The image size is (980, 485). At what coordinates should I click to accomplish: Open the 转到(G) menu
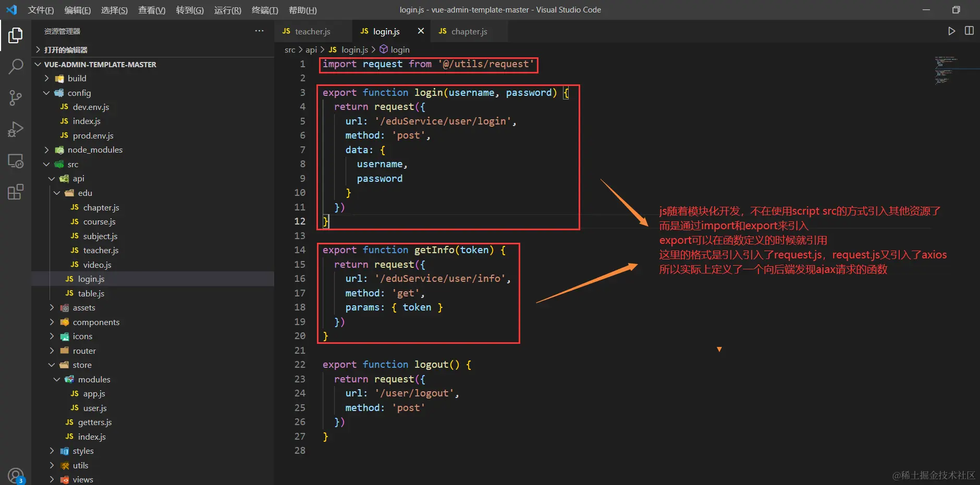click(190, 10)
